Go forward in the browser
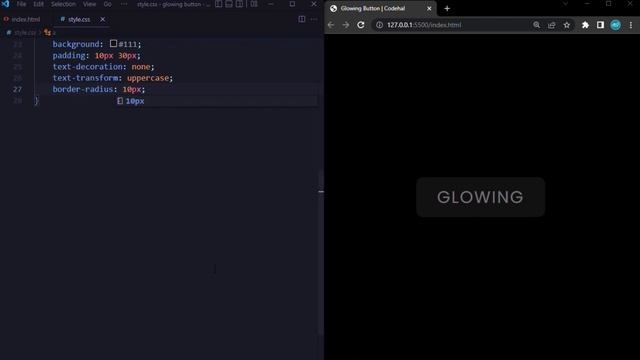This screenshot has height=360, width=640. 346,25
